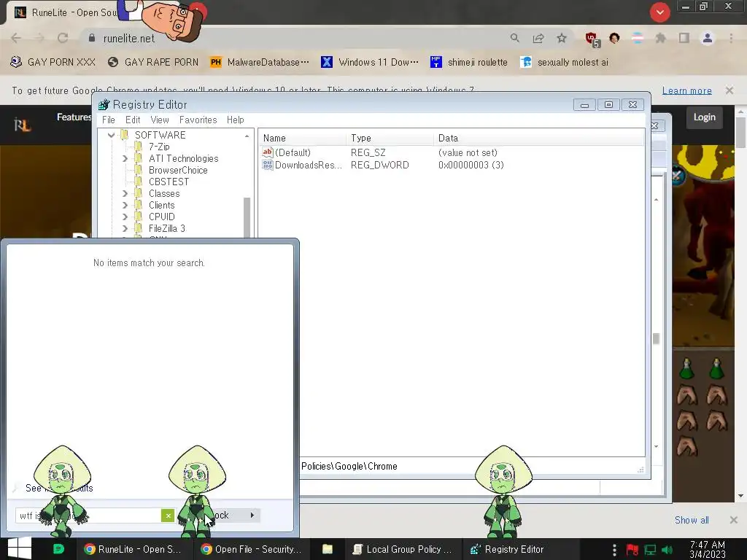Clear the Start menu search box
The image size is (747, 560).
(168, 516)
